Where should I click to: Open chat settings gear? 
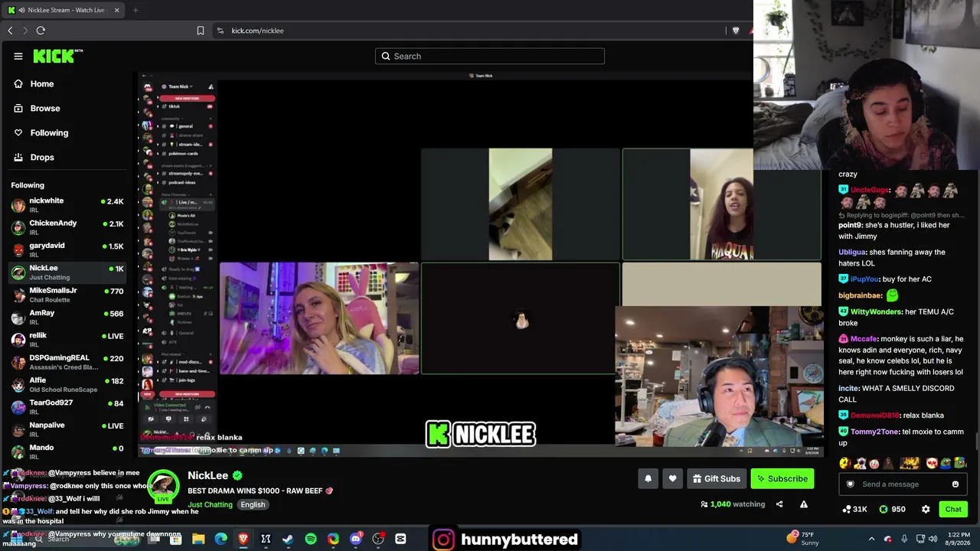coord(926,510)
